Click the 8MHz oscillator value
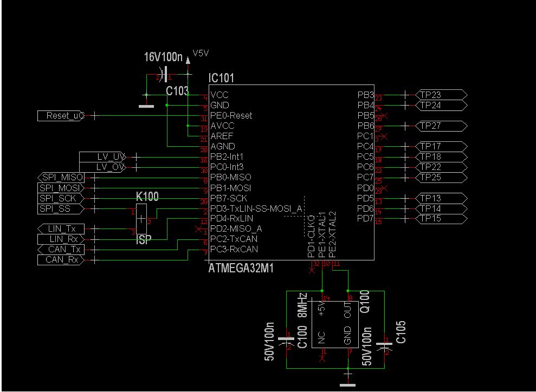 [x=302, y=305]
